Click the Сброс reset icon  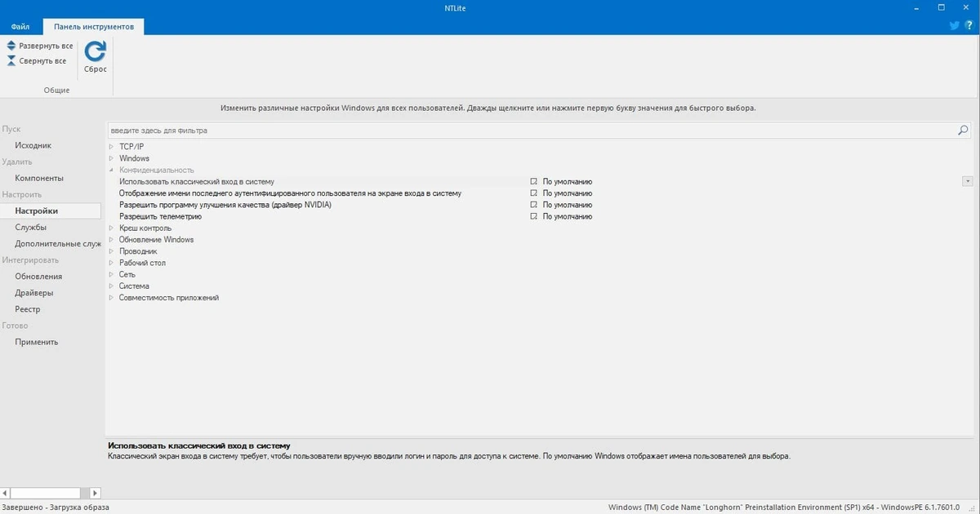click(96, 51)
